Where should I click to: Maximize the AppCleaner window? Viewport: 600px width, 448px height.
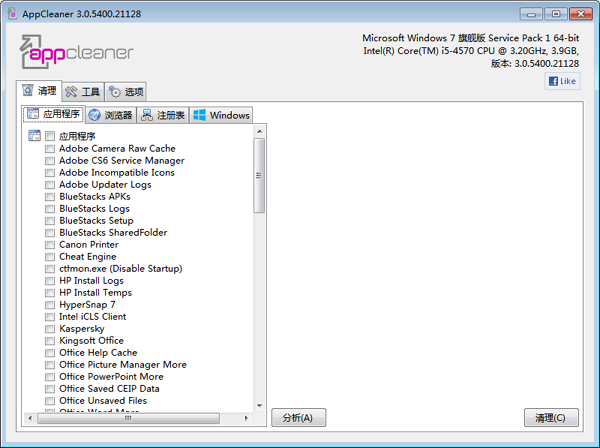point(556,14)
